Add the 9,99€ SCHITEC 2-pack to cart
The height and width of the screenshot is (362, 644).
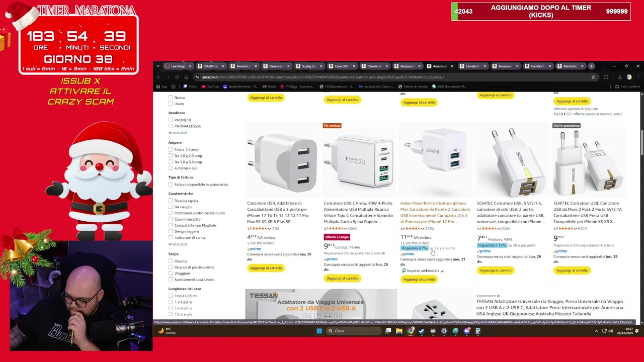[572, 270]
